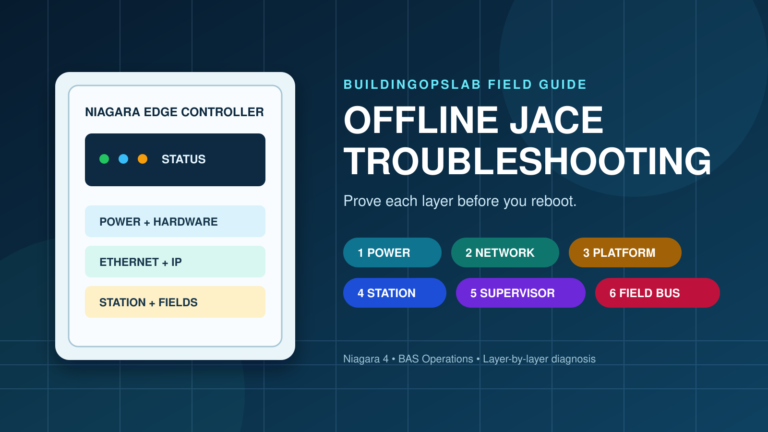
Task: Click the 1 POWER pill
Action: point(392,253)
